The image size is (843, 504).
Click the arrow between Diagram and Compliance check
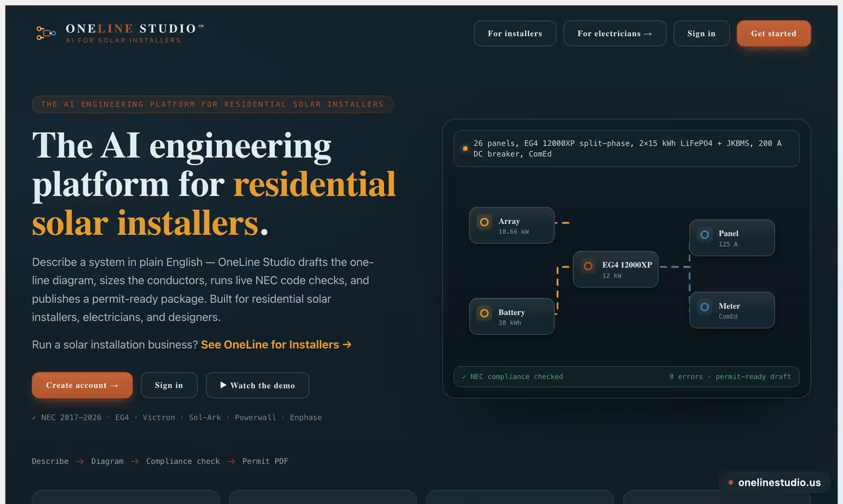[x=135, y=461]
